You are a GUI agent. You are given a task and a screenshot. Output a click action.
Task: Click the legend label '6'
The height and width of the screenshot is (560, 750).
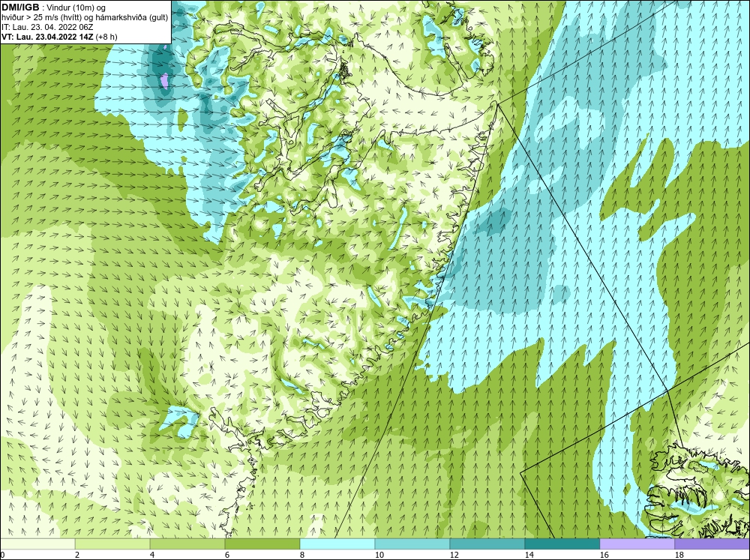227,555
